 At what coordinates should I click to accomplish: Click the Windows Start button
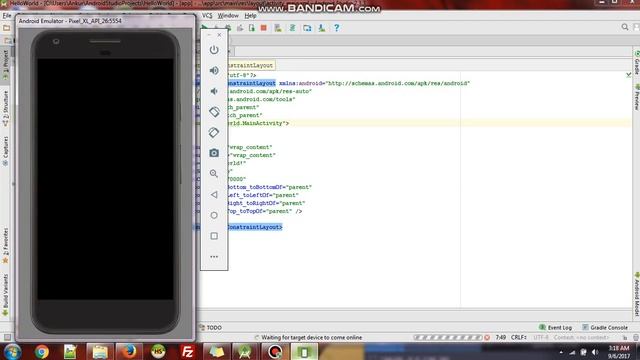point(12,352)
